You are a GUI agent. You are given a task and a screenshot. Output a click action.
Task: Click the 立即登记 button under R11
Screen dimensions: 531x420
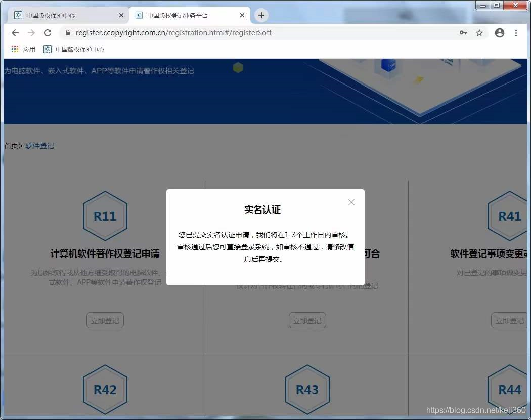(105, 320)
